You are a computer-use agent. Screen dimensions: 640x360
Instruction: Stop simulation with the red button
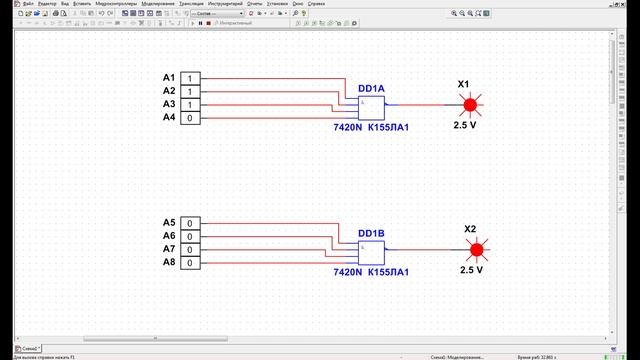tap(209, 23)
